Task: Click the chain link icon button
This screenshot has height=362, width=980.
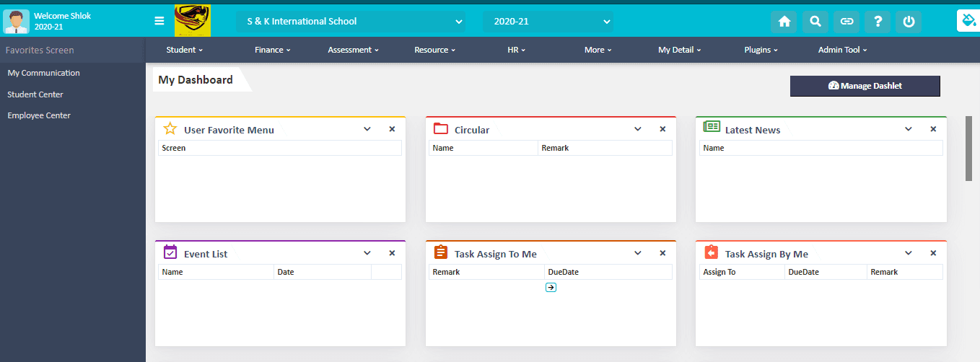Action: 846,22
